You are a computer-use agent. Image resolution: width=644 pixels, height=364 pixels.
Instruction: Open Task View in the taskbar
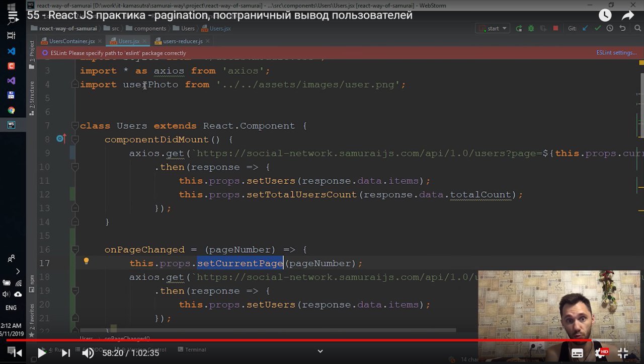coord(11,36)
